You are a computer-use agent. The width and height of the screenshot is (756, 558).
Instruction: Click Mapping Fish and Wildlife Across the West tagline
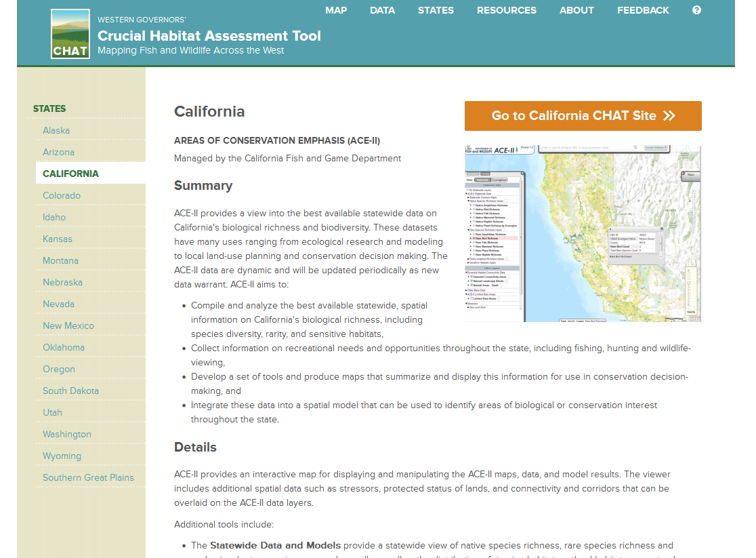191,50
